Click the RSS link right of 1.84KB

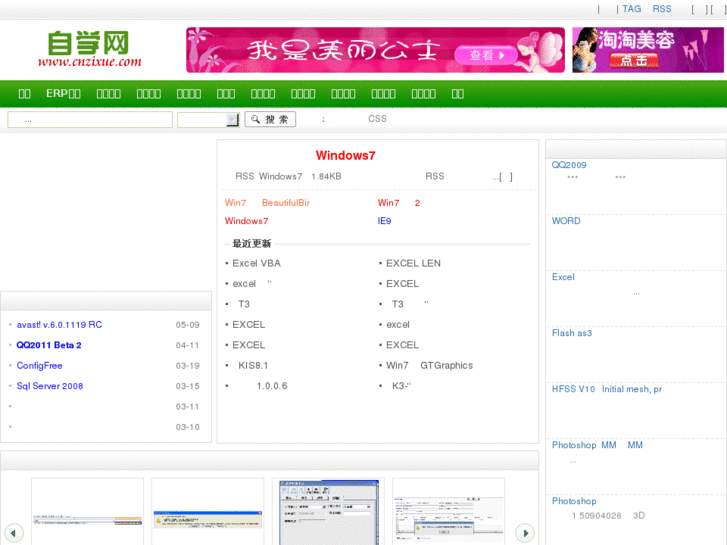tap(435, 176)
